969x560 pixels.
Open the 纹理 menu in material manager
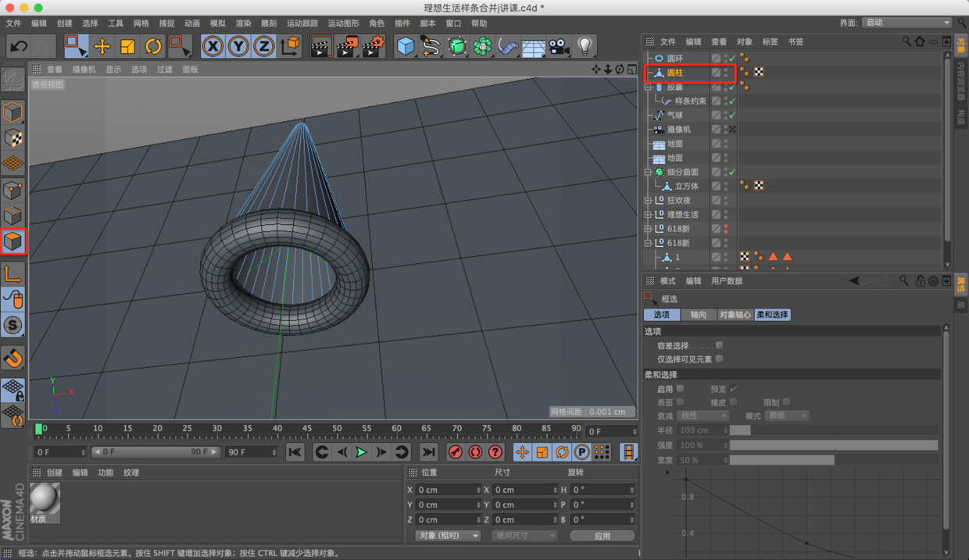click(x=131, y=473)
